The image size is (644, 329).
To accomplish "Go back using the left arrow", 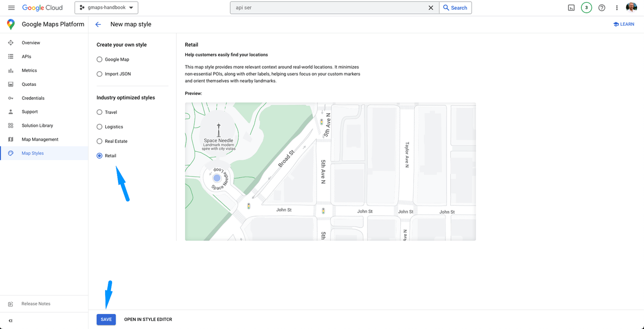I will click(98, 24).
